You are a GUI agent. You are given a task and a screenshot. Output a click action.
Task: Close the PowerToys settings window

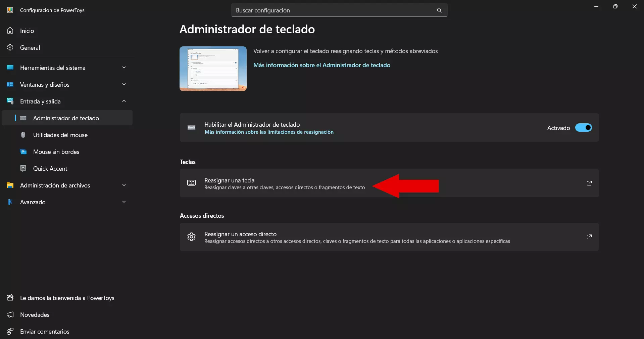[634, 6]
